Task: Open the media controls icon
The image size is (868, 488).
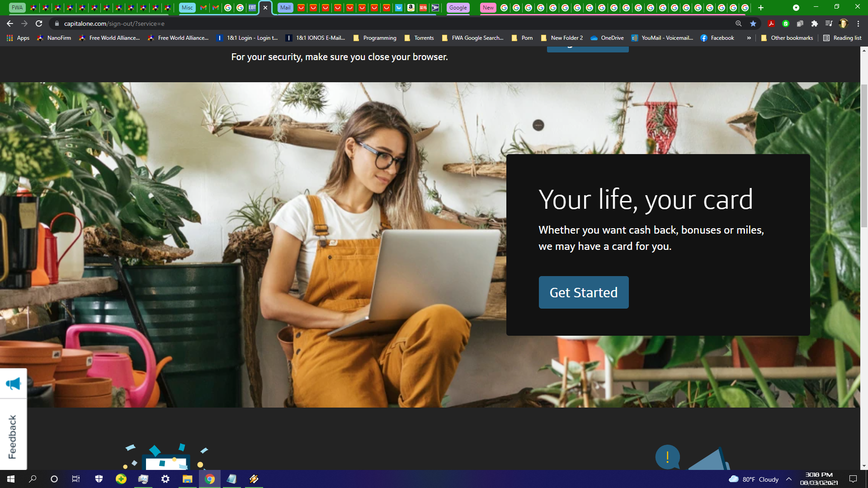Action: [x=829, y=23]
